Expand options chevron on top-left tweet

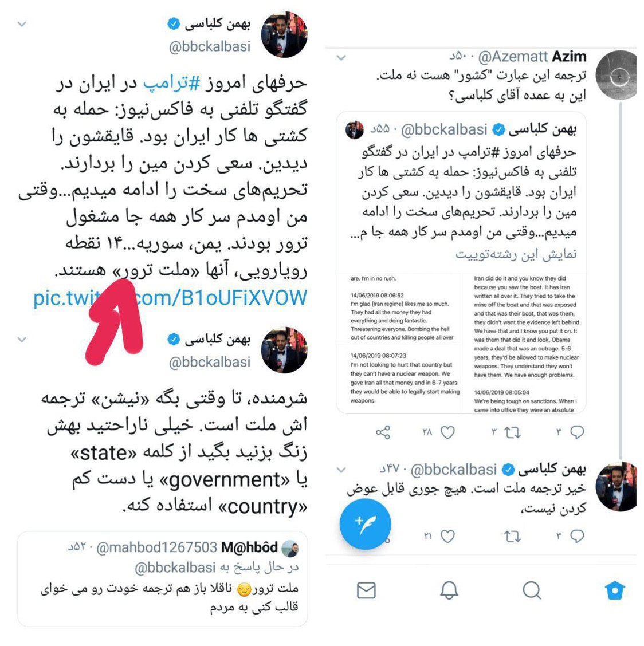[22, 24]
